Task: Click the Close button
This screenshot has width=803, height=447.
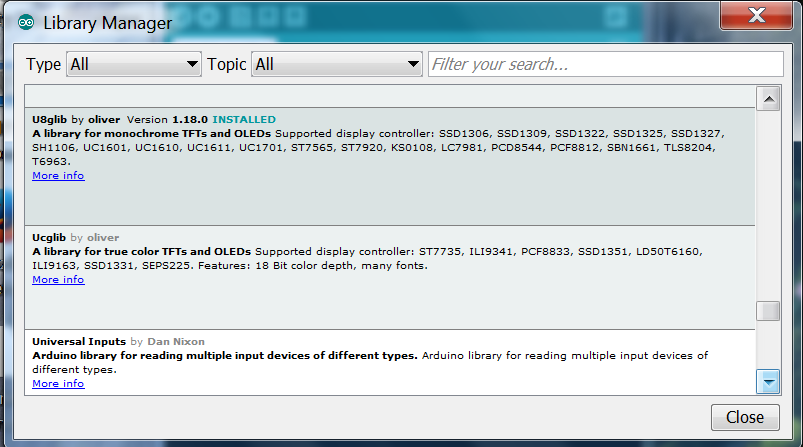Action: (745, 417)
